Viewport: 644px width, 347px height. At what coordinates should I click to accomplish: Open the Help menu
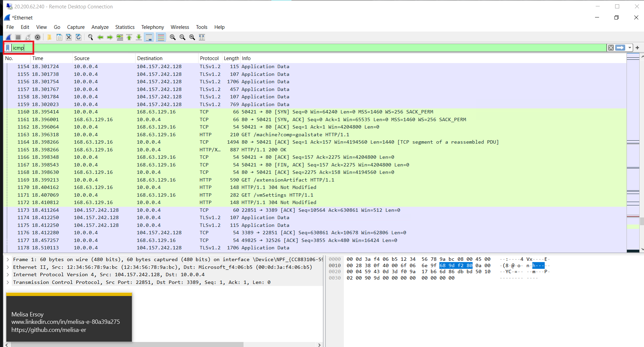(x=219, y=27)
